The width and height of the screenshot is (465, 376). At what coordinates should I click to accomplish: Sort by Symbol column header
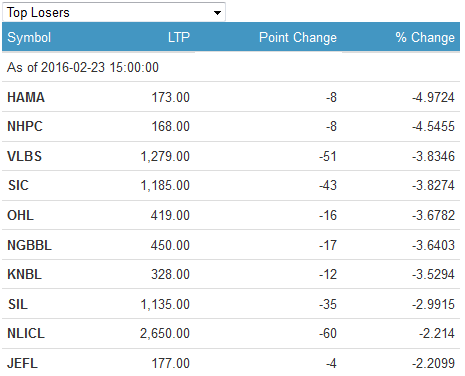29,37
